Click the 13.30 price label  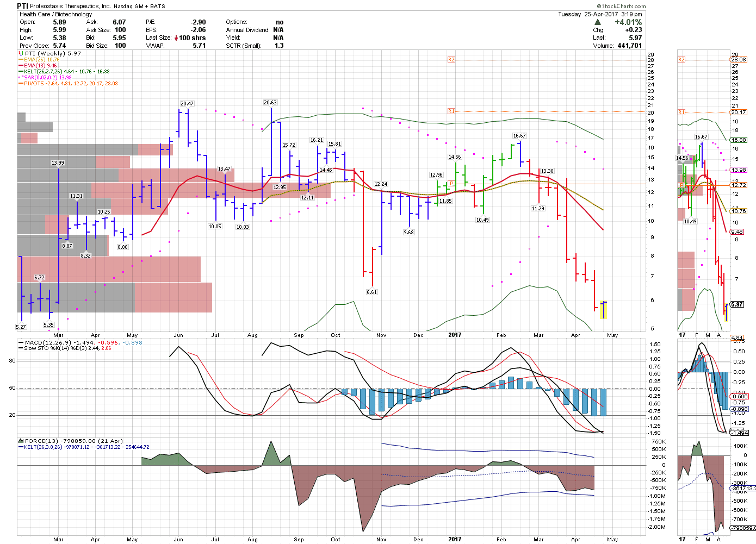pos(547,171)
